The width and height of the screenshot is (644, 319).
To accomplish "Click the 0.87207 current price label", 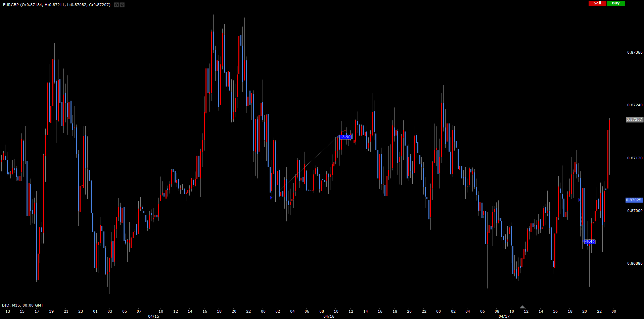I will (x=634, y=119).
